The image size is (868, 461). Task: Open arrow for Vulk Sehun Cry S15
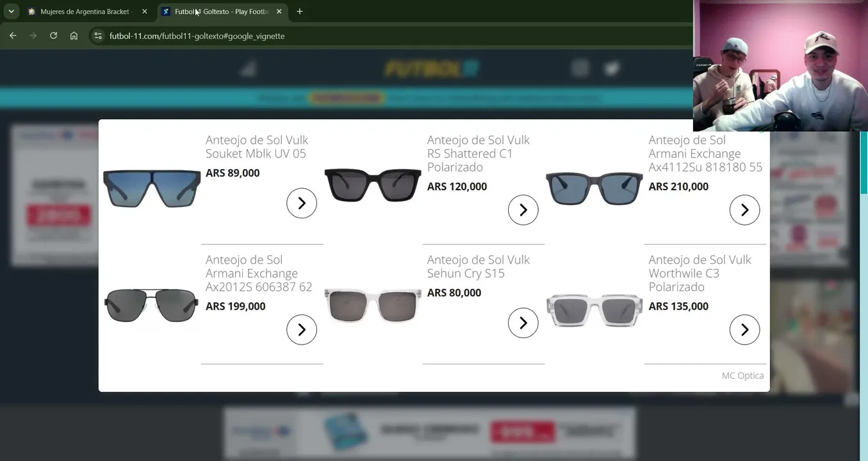click(523, 323)
